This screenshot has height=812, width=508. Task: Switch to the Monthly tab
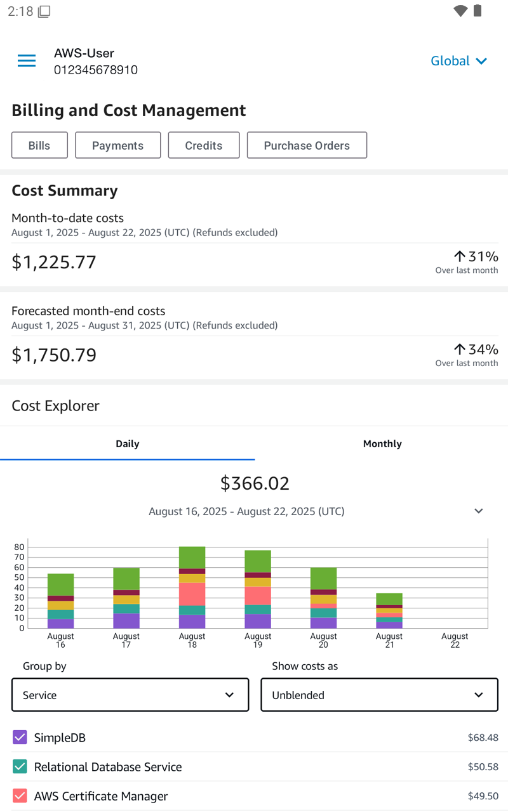coord(382,443)
